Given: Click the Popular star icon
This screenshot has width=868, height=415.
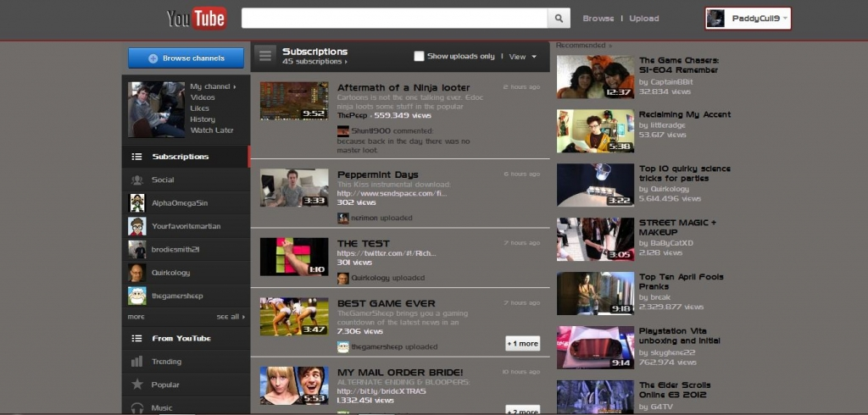Looking at the screenshot, I should [x=136, y=385].
